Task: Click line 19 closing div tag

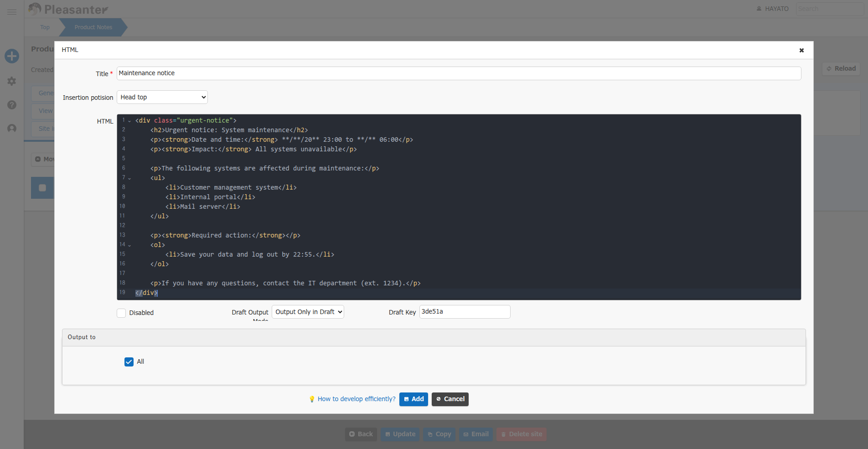Action: click(x=146, y=293)
